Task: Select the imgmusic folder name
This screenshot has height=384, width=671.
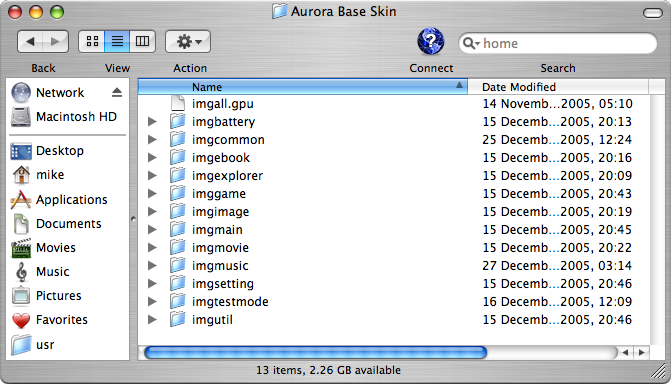Action: pyautogui.click(x=220, y=266)
